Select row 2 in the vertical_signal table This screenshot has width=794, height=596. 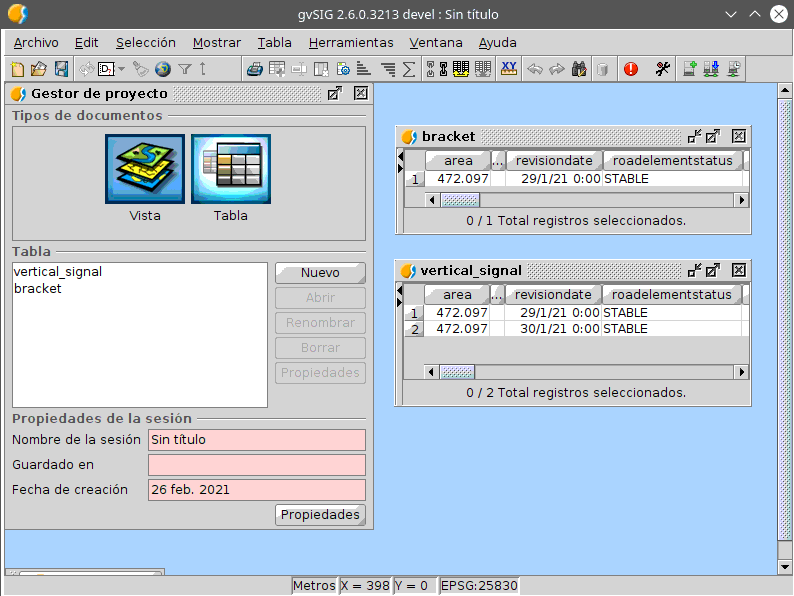pos(414,329)
